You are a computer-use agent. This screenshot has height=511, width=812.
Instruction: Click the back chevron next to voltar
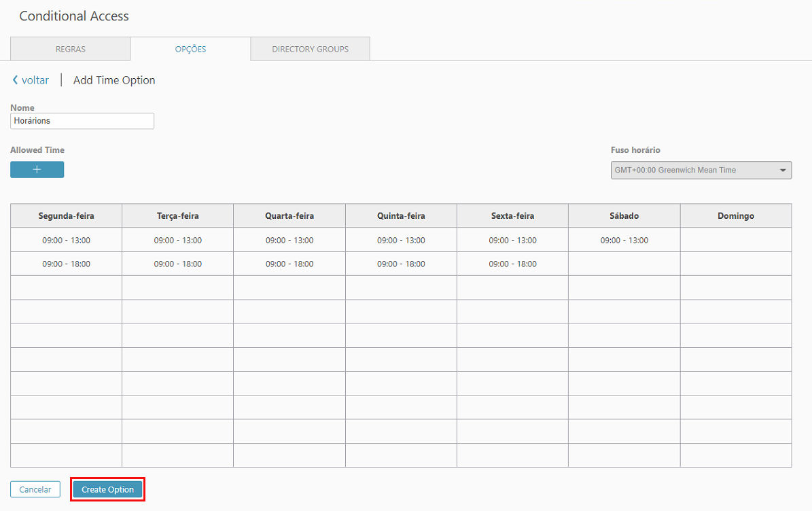tap(15, 80)
